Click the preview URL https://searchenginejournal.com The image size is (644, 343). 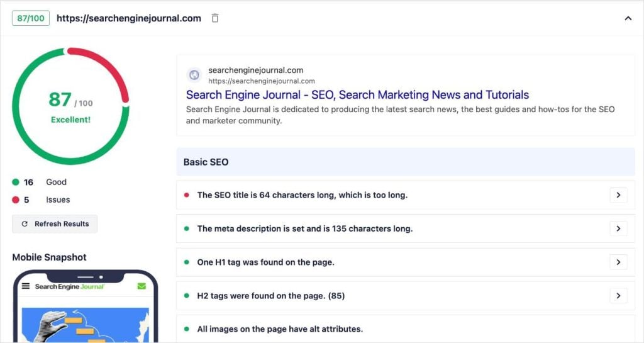coord(262,81)
